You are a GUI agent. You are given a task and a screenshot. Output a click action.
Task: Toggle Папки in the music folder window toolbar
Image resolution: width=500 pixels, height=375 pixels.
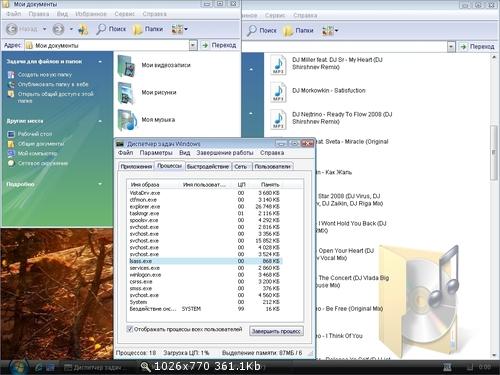(298, 31)
